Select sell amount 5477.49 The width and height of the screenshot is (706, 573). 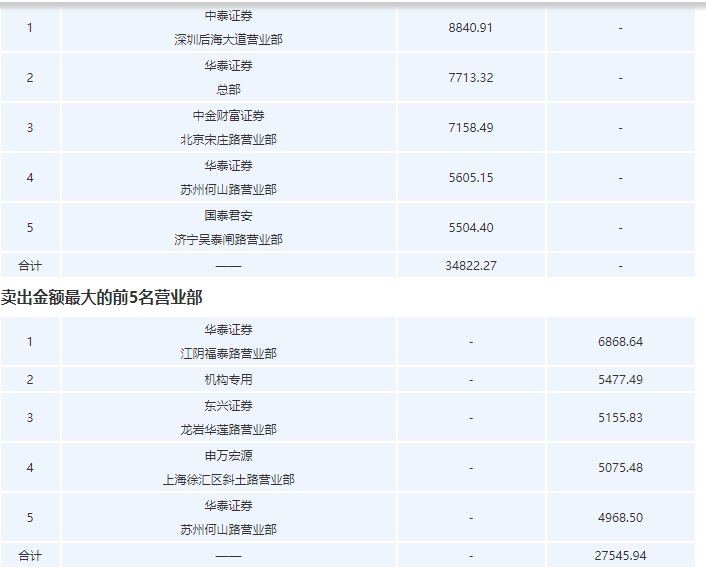tap(620, 379)
